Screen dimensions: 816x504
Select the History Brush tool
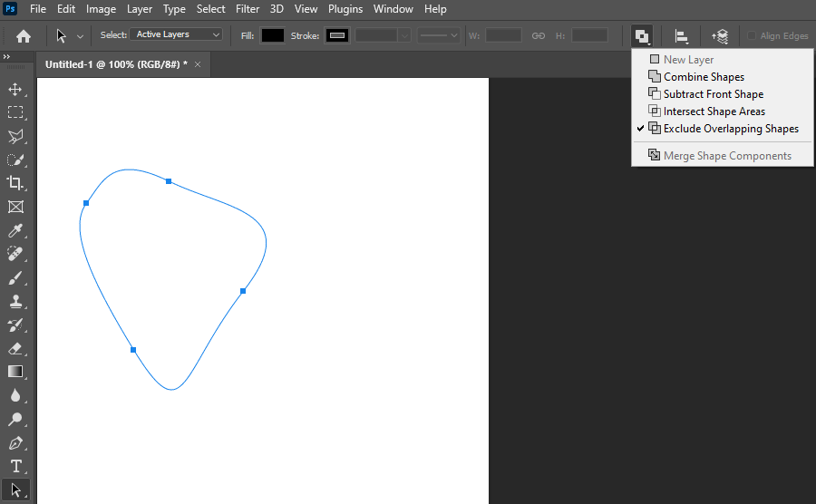tap(15, 325)
